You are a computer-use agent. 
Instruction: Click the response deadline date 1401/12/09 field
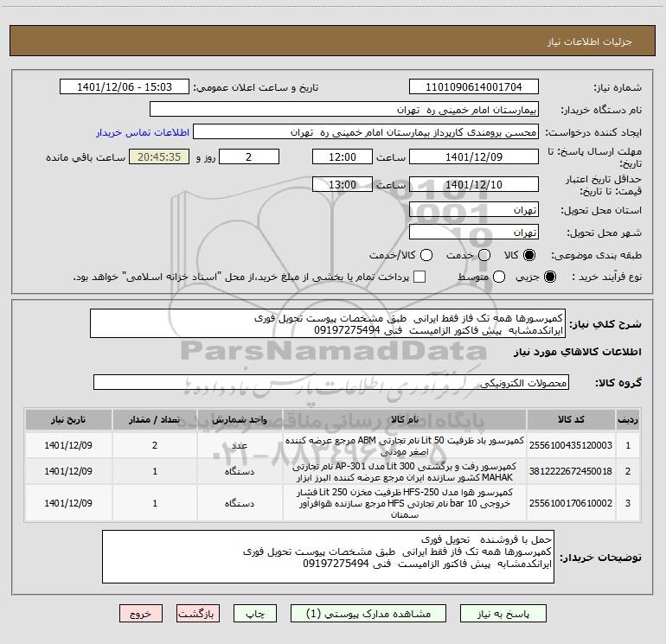coord(474,156)
